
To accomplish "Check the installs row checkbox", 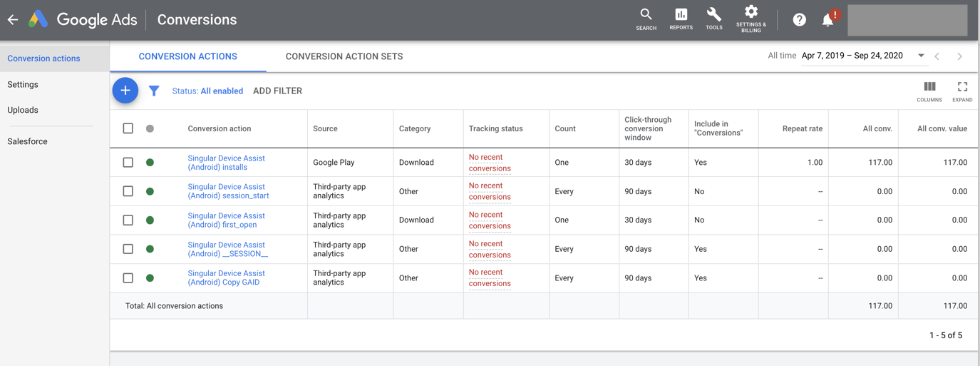I will tap(128, 163).
